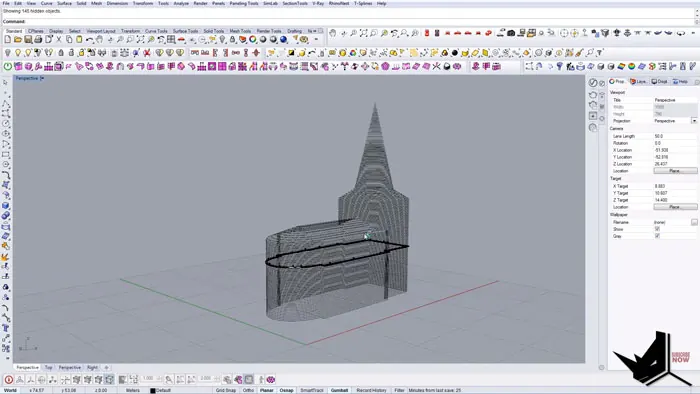Open the Wallpaper Filename browse button
The image size is (700, 394).
coord(694,222)
